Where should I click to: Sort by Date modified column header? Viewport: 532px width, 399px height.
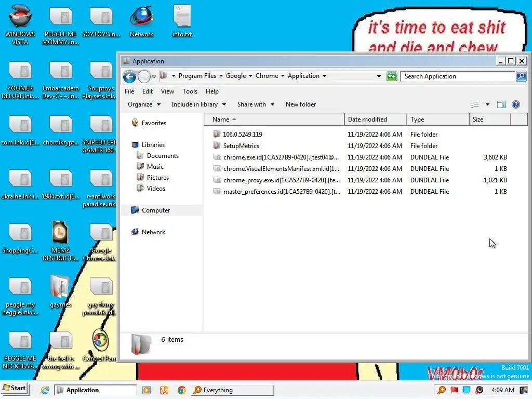click(x=376, y=119)
